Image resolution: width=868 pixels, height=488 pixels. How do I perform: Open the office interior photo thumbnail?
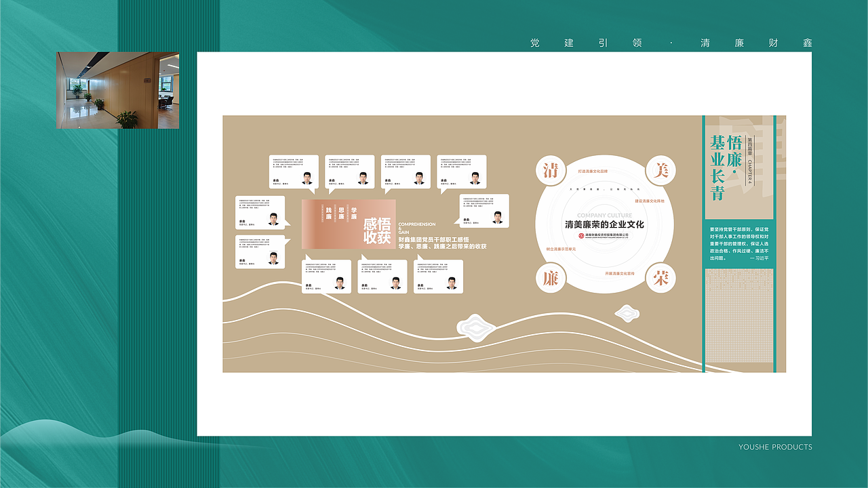coord(117,90)
